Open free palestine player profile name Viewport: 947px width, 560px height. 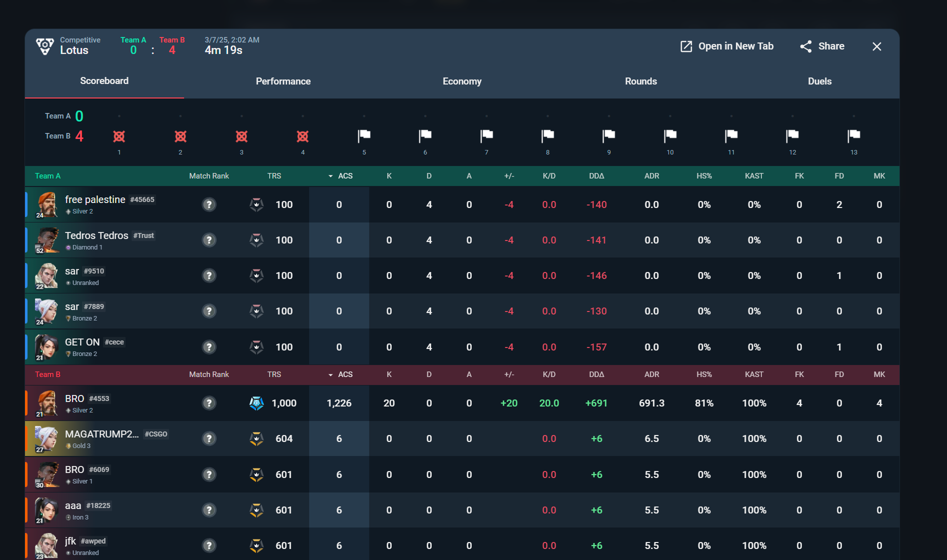click(95, 199)
